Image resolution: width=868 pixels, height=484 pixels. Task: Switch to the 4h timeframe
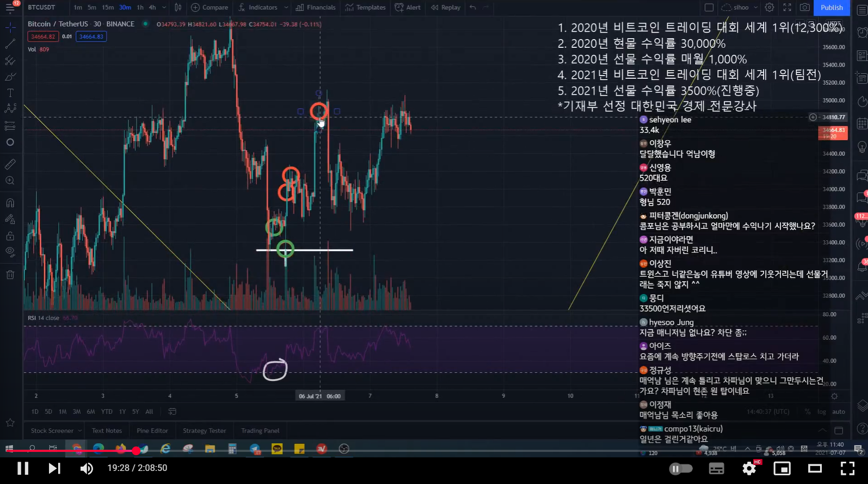click(x=152, y=8)
